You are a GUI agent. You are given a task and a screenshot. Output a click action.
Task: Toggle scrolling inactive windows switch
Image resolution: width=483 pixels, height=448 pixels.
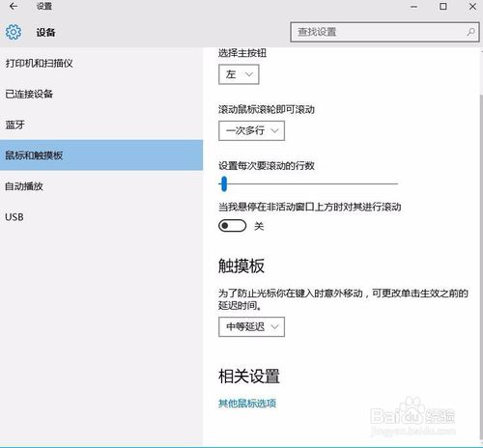tap(233, 226)
